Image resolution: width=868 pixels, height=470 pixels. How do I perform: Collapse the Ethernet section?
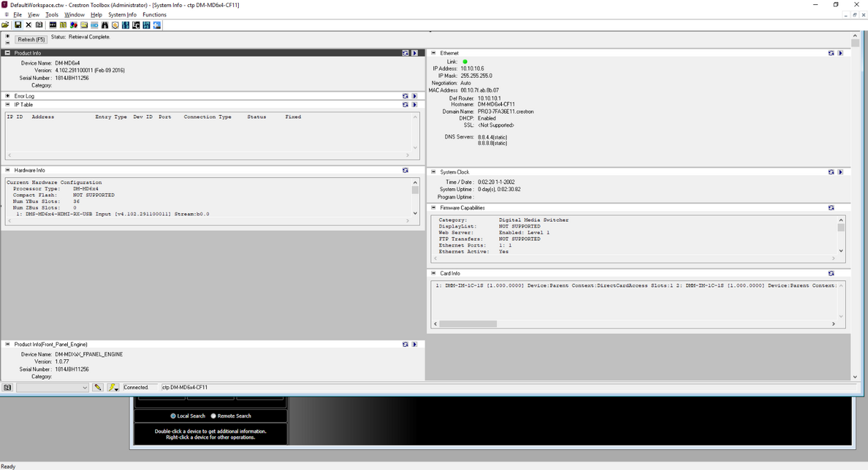point(433,53)
